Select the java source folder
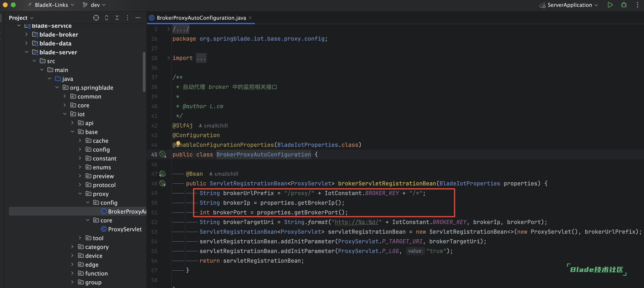The width and height of the screenshot is (644, 288). (68, 78)
